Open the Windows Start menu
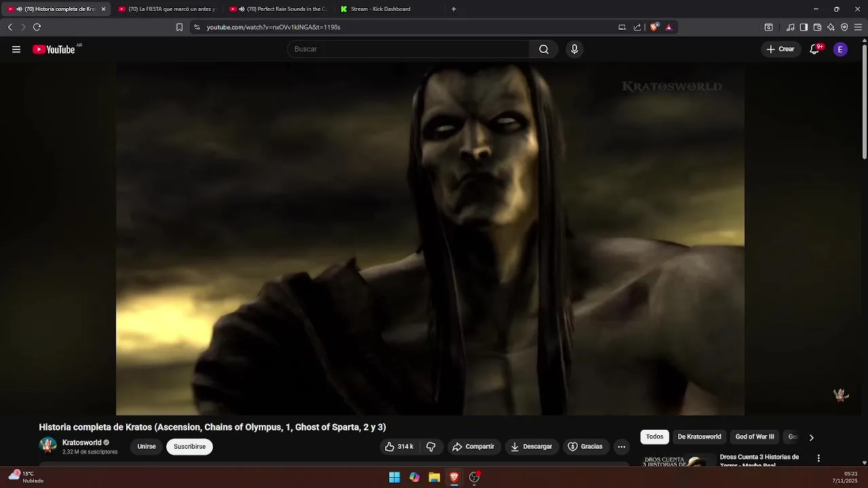Image resolution: width=868 pixels, height=488 pixels. coord(394,477)
